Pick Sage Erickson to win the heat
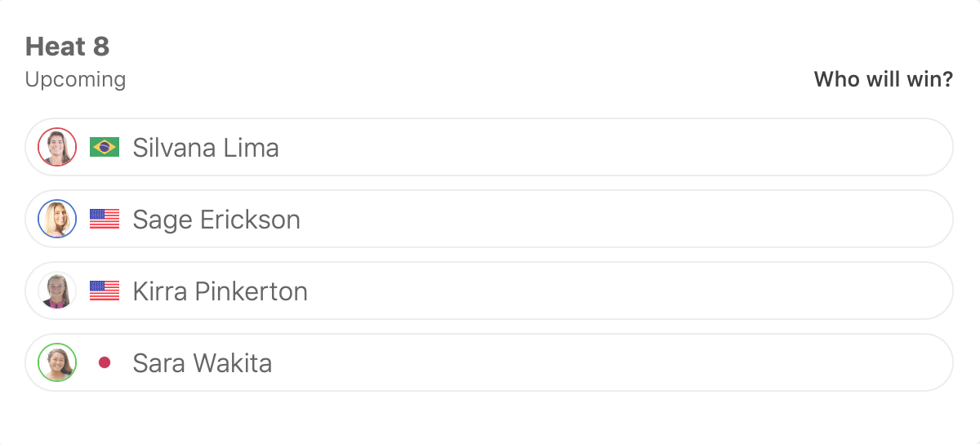 pos(572,219)
